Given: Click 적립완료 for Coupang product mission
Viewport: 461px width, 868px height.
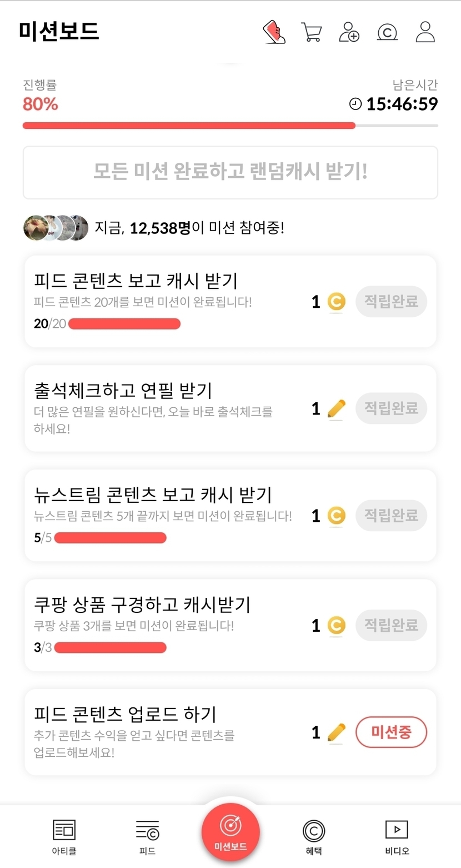Looking at the screenshot, I should coord(391,625).
